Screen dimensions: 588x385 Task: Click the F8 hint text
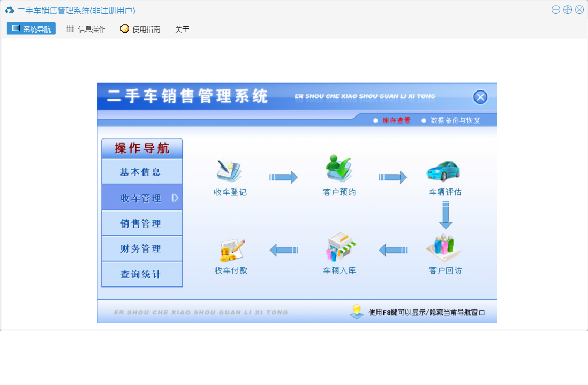click(x=426, y=312)
